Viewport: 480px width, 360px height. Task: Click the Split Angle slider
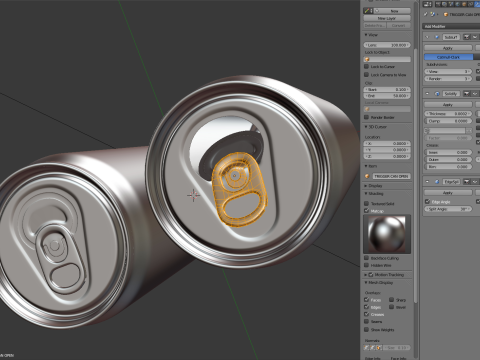(x=448, y=209)
